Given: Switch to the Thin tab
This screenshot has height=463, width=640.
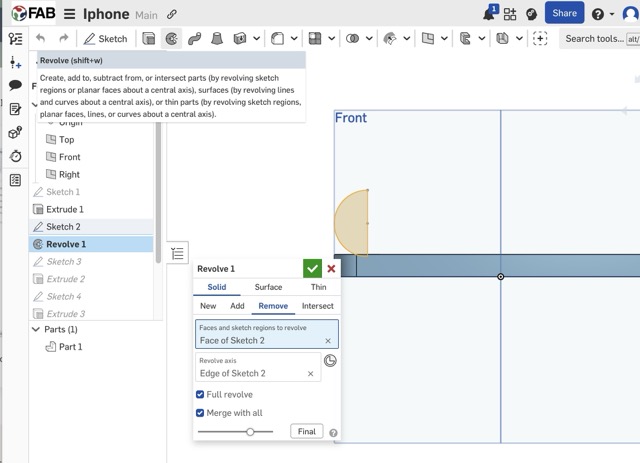Looking at the screenshot, I should point(318,287).
